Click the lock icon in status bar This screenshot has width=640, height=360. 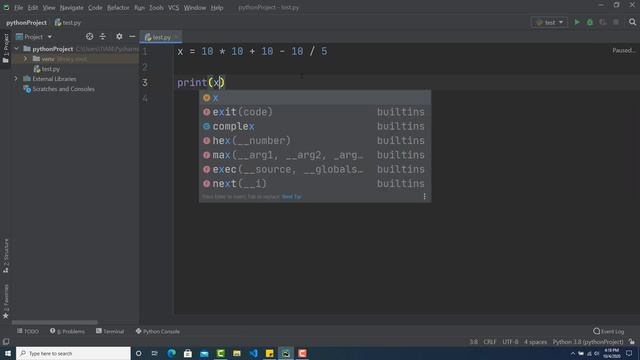632,342
